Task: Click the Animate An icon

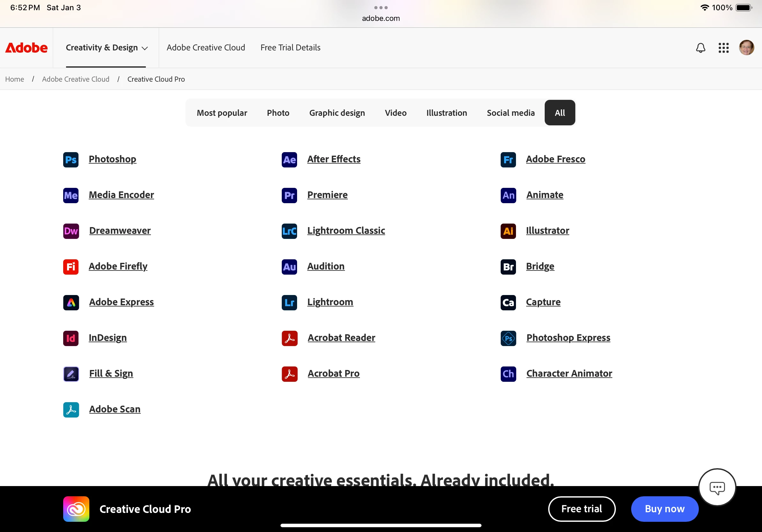Action: coord(508,196)
